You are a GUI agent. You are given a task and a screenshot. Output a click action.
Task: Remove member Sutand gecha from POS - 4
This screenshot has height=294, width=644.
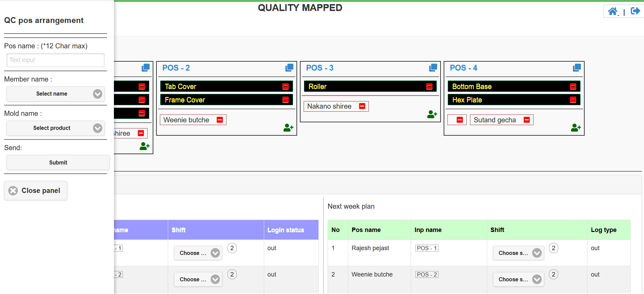(x=527, y=120)
